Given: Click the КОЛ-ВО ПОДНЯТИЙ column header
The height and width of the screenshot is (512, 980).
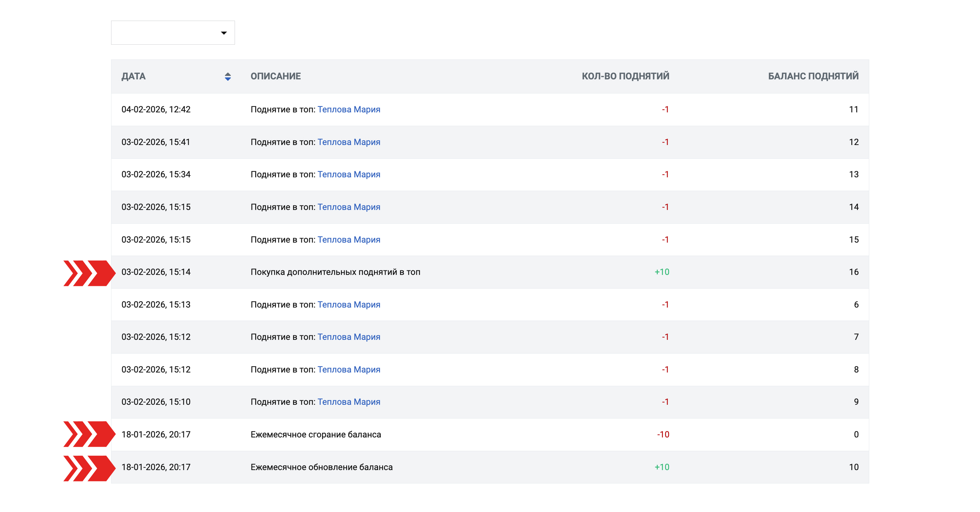Looking at the screenshot, I should 625,76.
